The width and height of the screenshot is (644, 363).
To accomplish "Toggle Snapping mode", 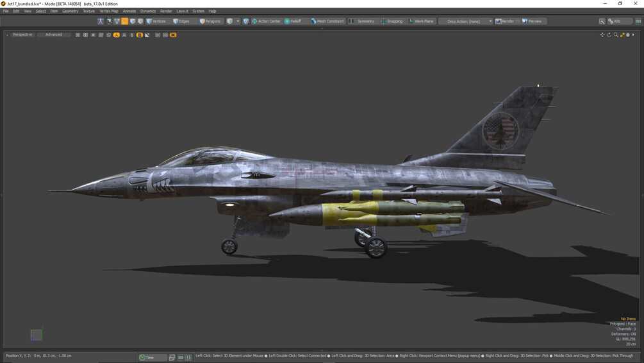I will coord(392,21).
